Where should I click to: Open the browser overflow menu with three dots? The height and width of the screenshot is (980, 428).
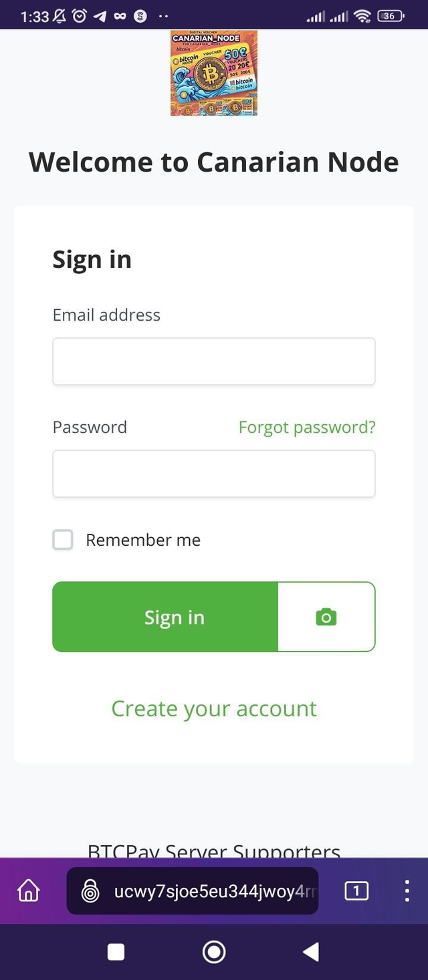[x=406, y=890]
